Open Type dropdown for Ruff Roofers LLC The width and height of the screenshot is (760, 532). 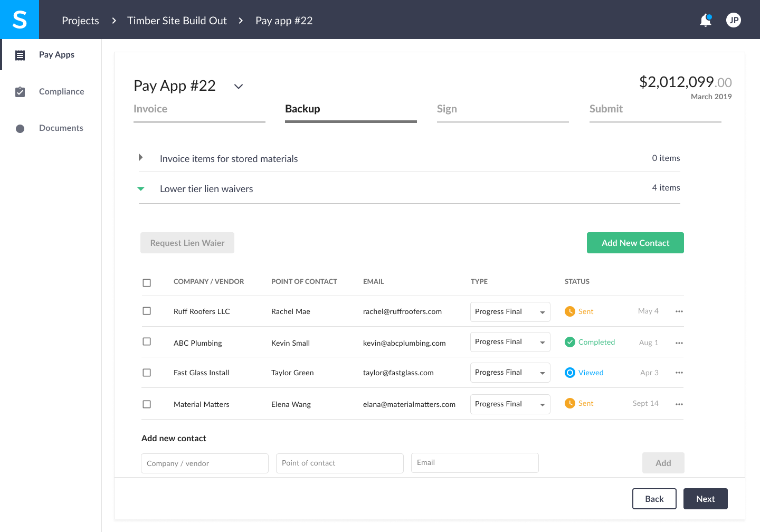coord(510,312)
